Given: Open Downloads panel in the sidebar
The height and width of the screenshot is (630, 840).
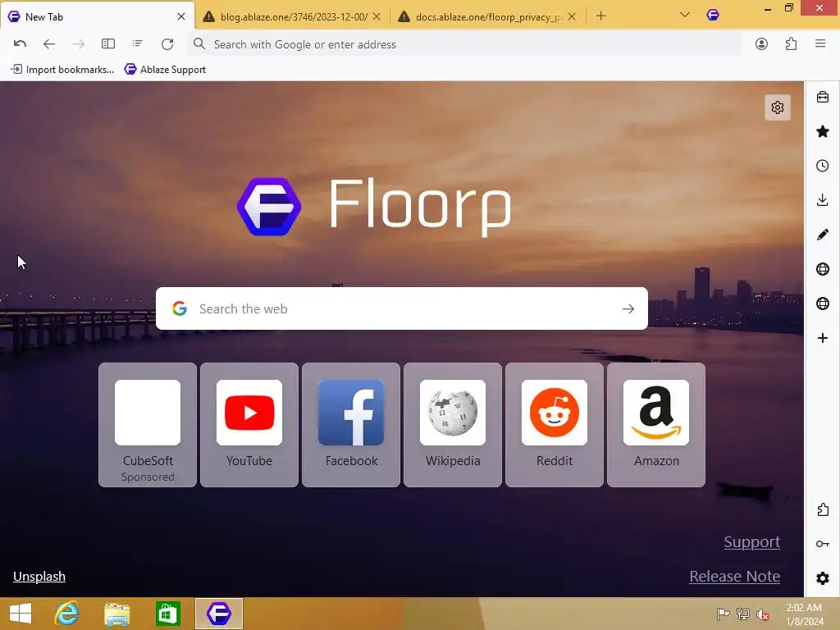Looking at the screenshot, I should pos(822,200).
